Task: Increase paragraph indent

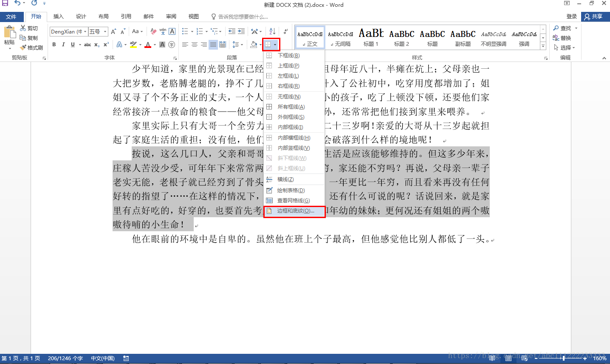Action: click(x=241, y=31)
